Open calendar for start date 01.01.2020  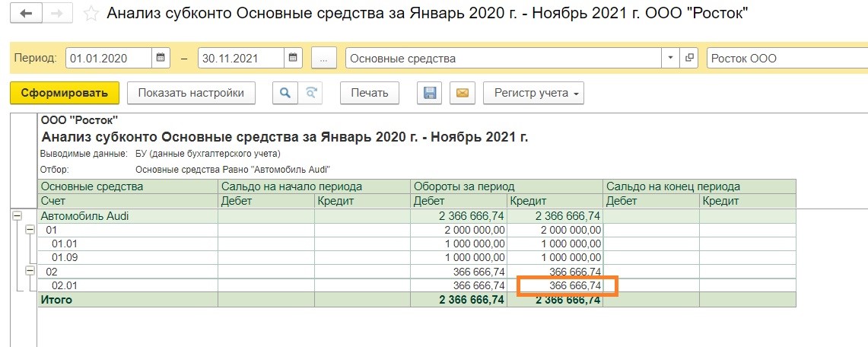pyautogui.click(x=160, y=58)
